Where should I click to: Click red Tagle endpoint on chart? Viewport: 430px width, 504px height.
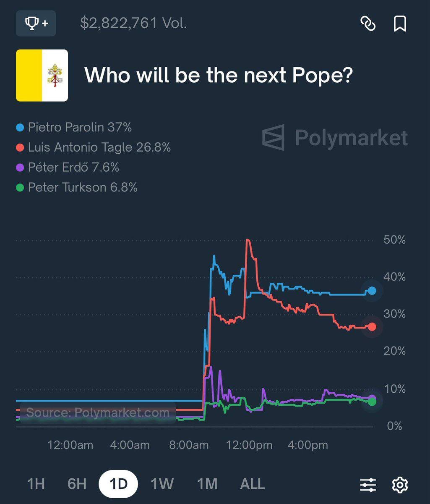coord(372,327)
